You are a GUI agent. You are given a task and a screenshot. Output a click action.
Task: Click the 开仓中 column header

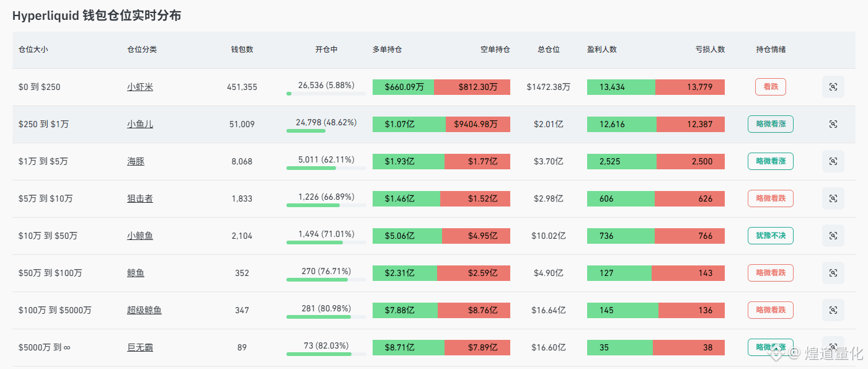point(326,50)
